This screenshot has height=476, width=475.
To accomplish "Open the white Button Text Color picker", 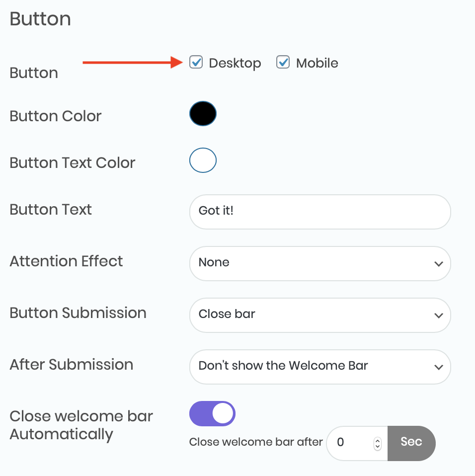I will pos(203,160).
